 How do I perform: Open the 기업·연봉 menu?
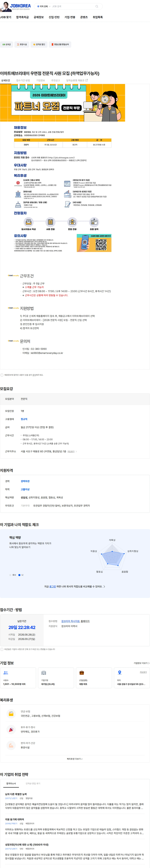point(70,17)
